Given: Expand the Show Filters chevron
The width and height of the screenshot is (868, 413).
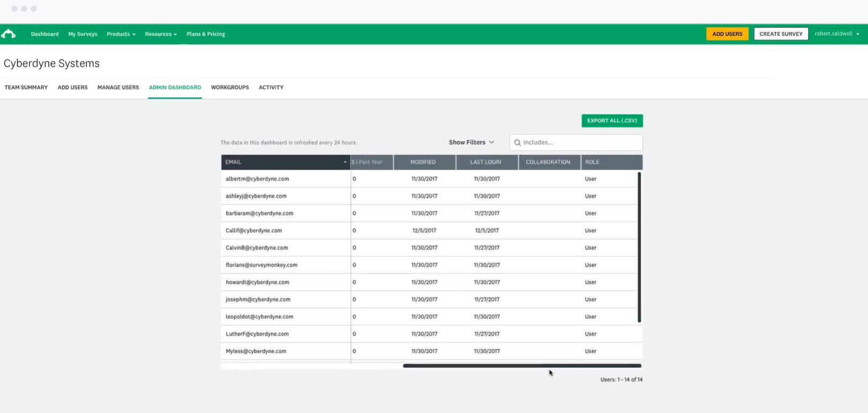Looking at the screenshot, I should (x=491, y=142).
